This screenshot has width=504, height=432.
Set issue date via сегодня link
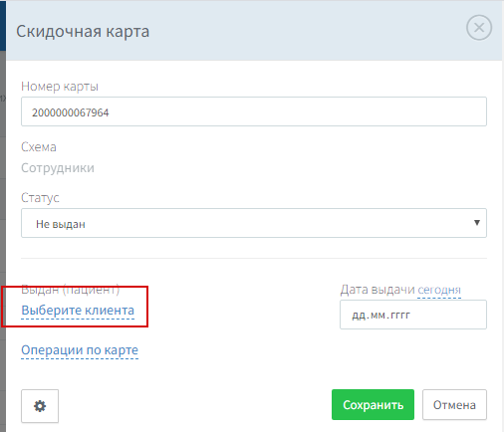click(439, 290)
